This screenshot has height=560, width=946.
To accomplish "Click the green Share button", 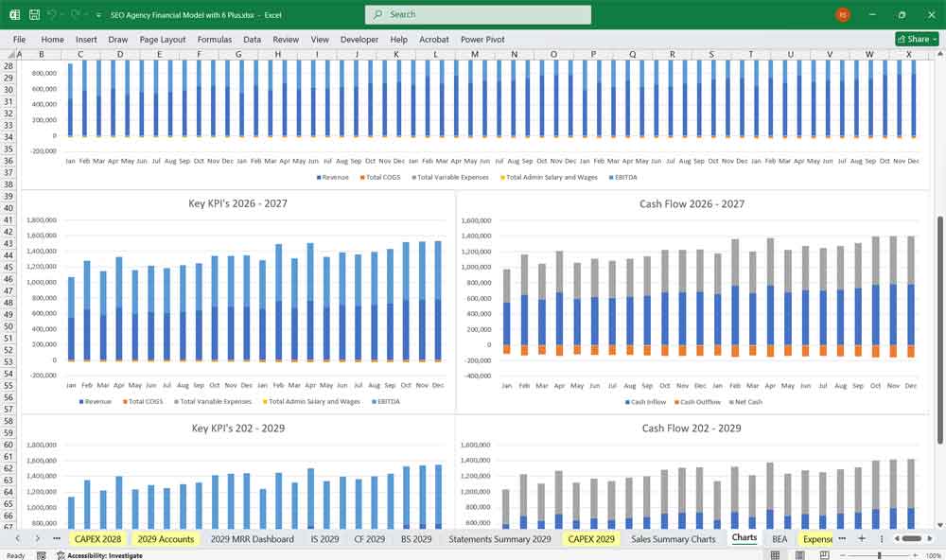I will pos(912,39).
